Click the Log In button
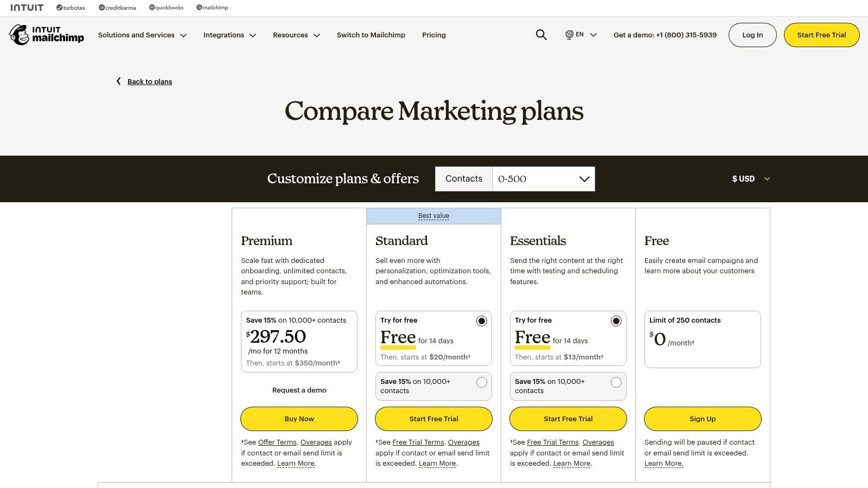 [752, 35]
